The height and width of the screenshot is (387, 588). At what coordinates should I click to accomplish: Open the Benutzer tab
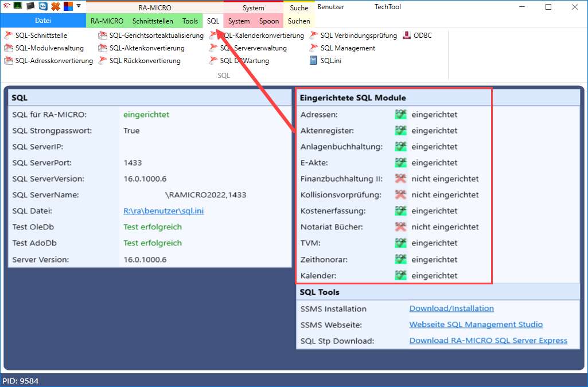331,7
